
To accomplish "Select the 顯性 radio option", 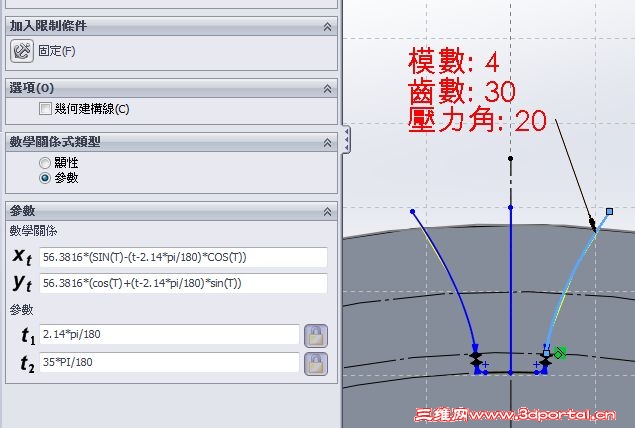I will (45, 163).
